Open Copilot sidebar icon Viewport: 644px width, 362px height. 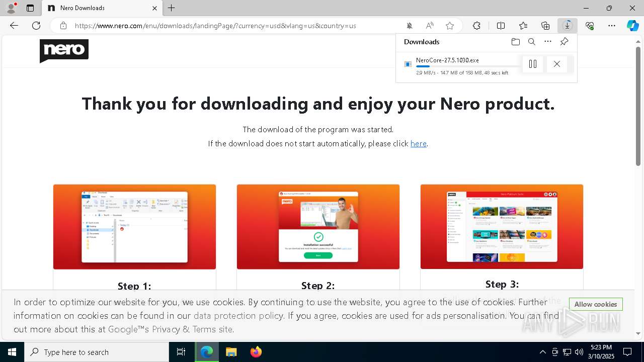tap(633, 26)
